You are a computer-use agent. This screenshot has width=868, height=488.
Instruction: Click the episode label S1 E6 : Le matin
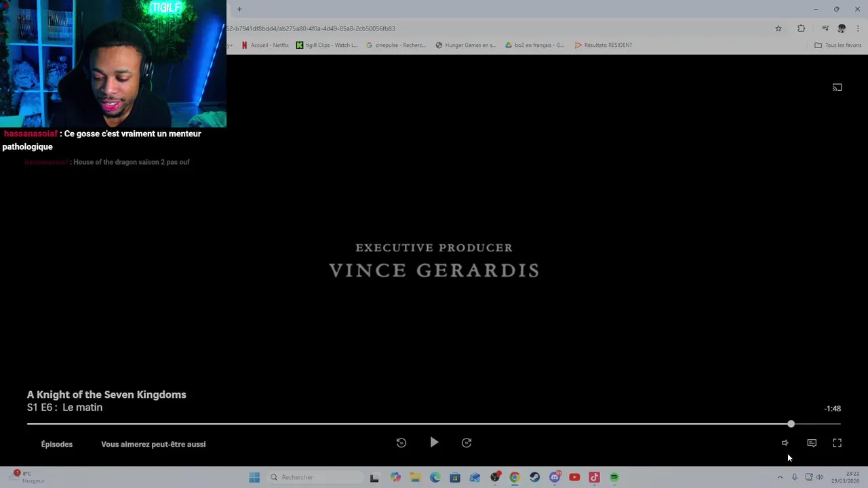pos(65,407)
